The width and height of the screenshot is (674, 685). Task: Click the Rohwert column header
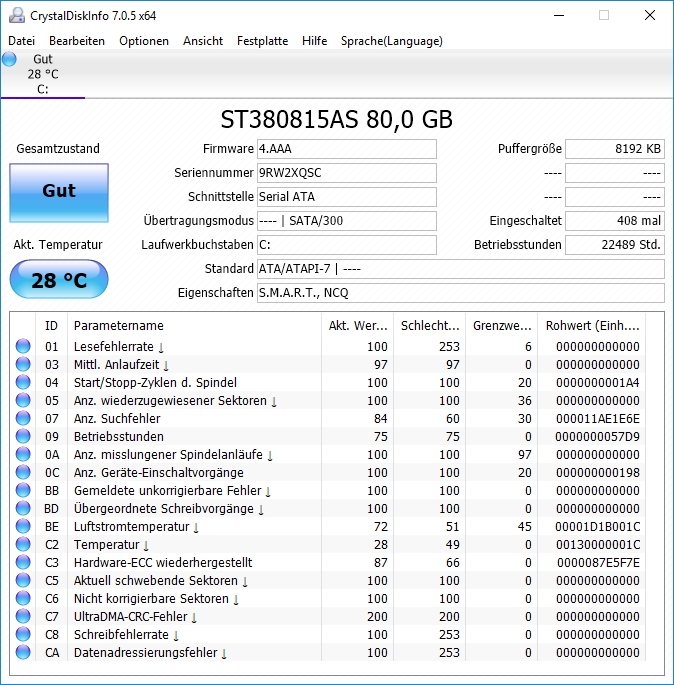(x=592, y=325)
